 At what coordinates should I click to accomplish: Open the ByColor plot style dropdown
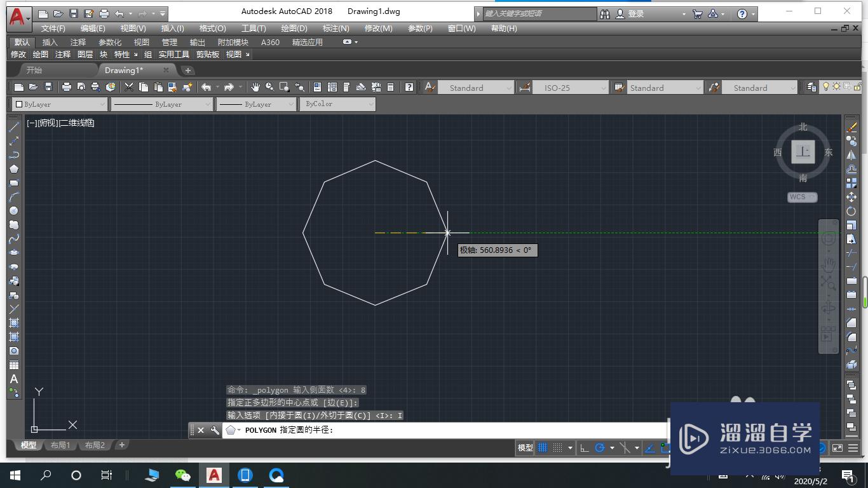coord(337,104)
